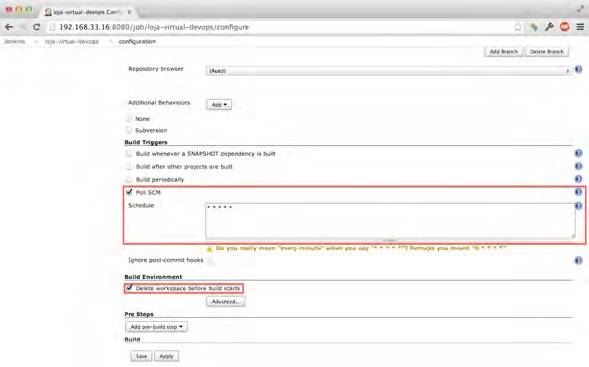Click the Delete Branch button
The image size is (589, 367).
tap(547, 51)
